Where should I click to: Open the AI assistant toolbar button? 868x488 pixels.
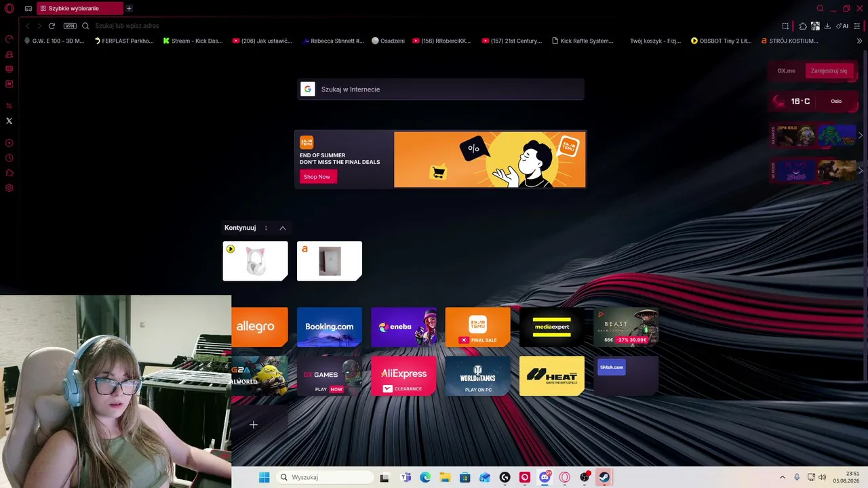(842, 26)
